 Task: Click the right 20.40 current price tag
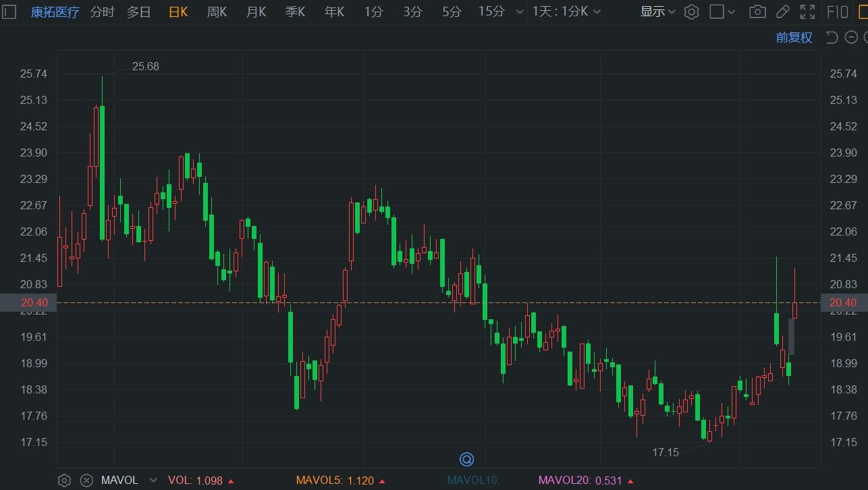[844, 303]
